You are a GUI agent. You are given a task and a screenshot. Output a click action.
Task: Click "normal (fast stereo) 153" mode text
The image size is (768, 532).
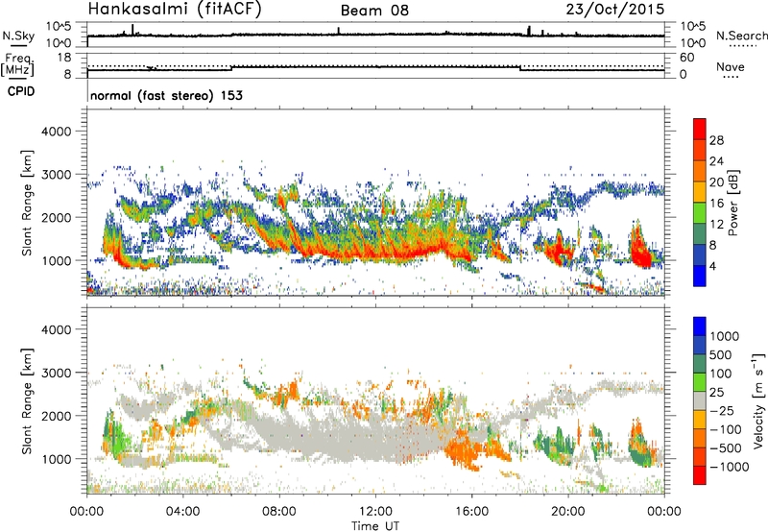point(166,96)
